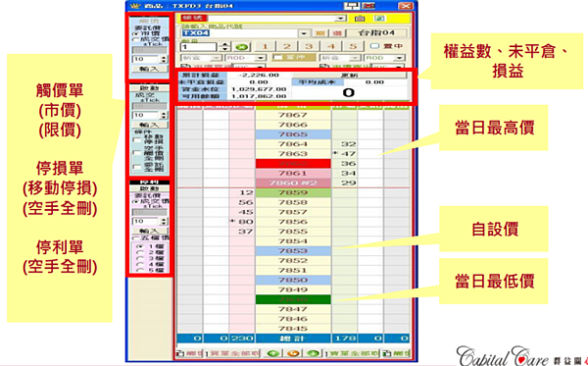This screenshot has height=366, width=588.
Task: Click the quantity input field showing 1
Action: click(x=198, y=47)
